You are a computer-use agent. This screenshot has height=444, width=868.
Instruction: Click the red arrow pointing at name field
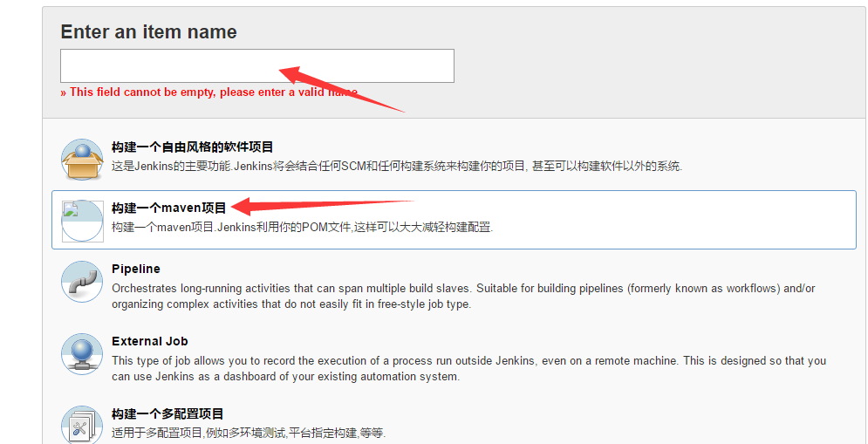(x=342, y=89)
